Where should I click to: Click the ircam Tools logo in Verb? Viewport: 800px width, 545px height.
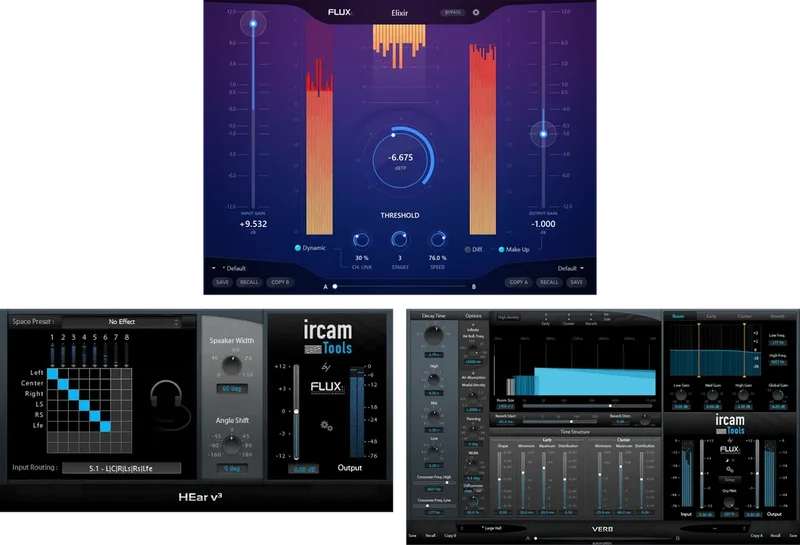coord(730,425)
